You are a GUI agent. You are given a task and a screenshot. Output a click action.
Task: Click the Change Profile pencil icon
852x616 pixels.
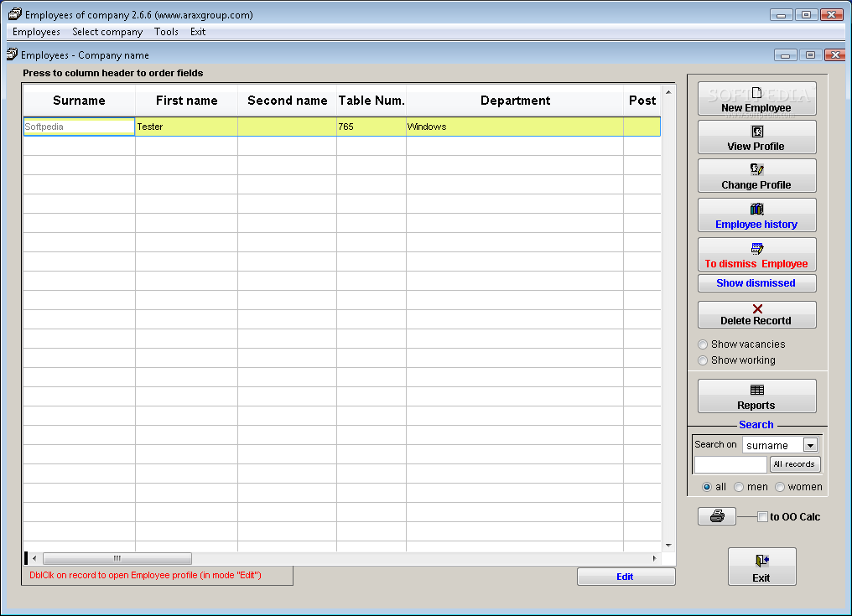[x=757, y=169]
